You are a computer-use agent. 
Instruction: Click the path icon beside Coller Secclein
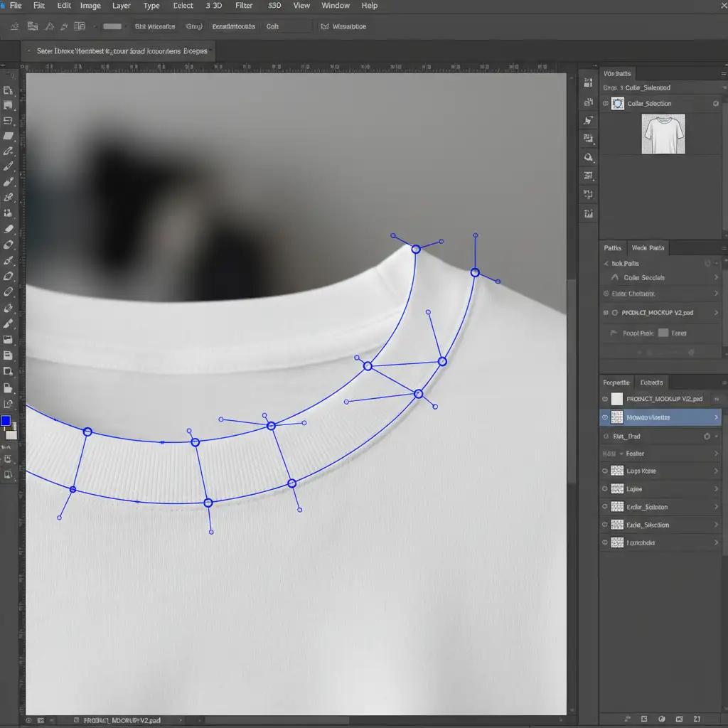(613, 278)
